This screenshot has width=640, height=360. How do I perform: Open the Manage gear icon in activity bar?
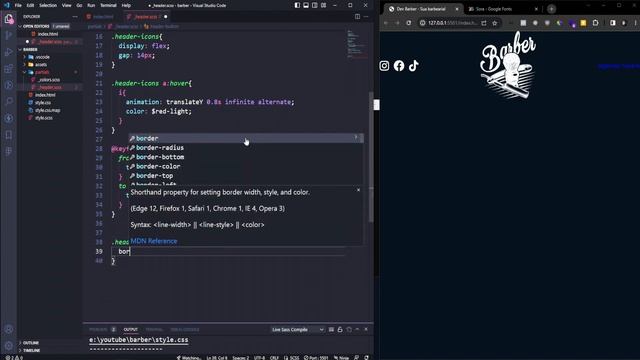[9, 345]
